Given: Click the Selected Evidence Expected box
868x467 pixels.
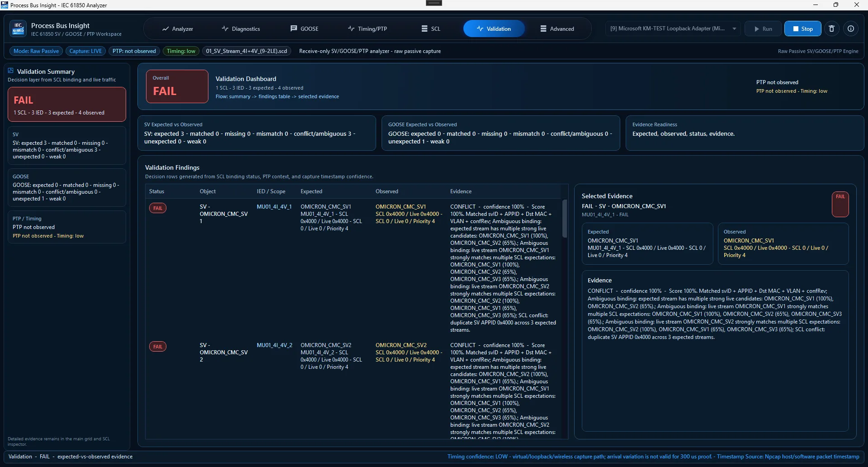Looking at the screenshot, I should click(647, 243).
